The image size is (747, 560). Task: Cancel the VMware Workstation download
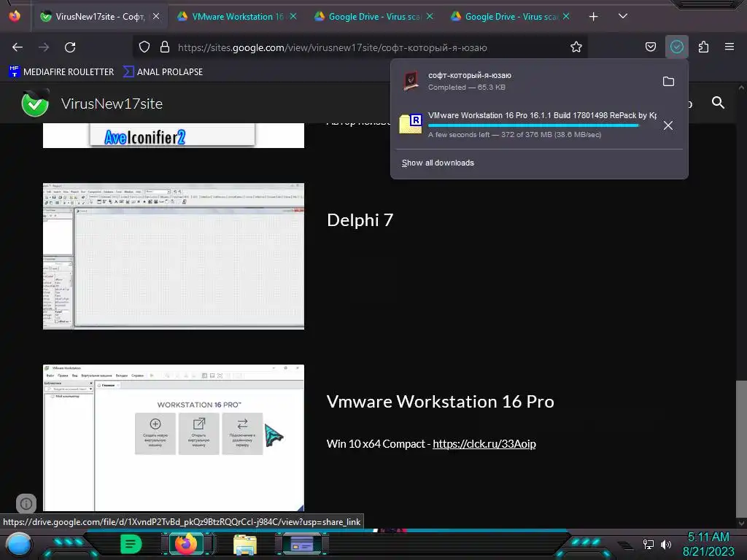668,125
